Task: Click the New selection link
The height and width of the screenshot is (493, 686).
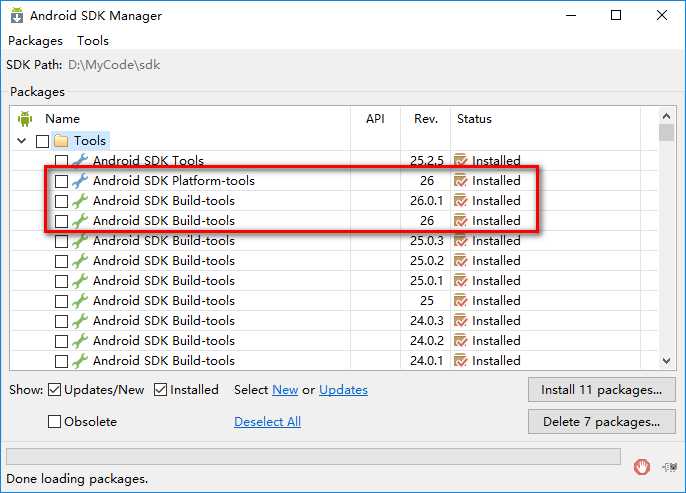Action: pos(285,389)
